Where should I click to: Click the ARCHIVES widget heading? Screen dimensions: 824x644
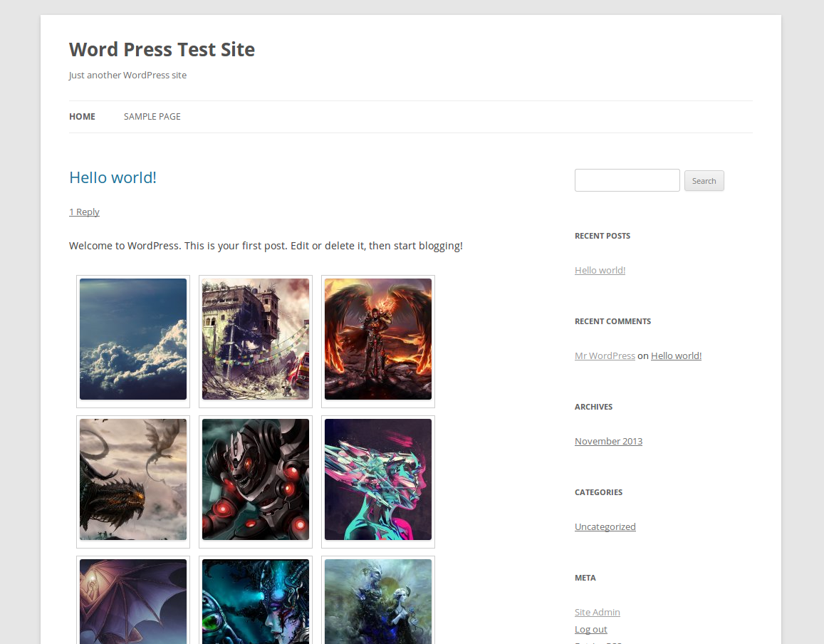coord(593,407)
